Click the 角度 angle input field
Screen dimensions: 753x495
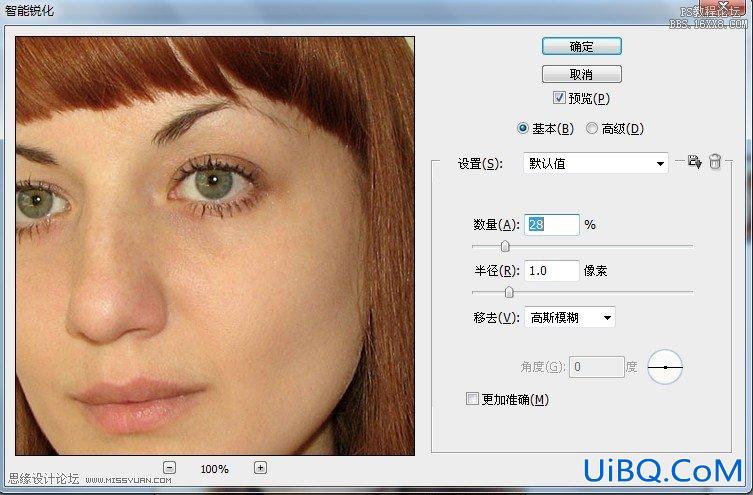coord(596,367)
